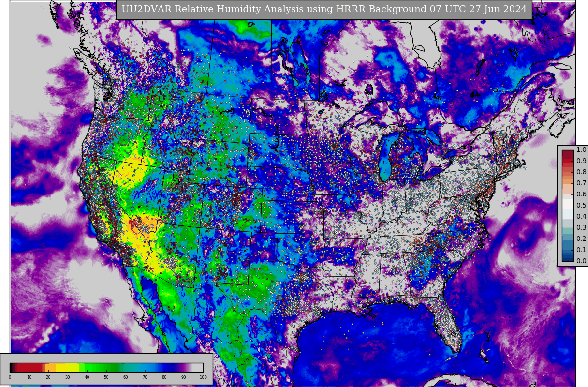Click the 60 tick label on humidity colorbar
This screenshot has height=387, width=588.
click(x=125, y=377)
